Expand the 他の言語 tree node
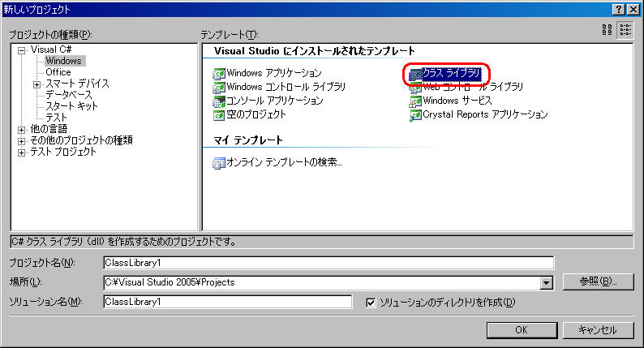The image size is (644, 348). 22,129
